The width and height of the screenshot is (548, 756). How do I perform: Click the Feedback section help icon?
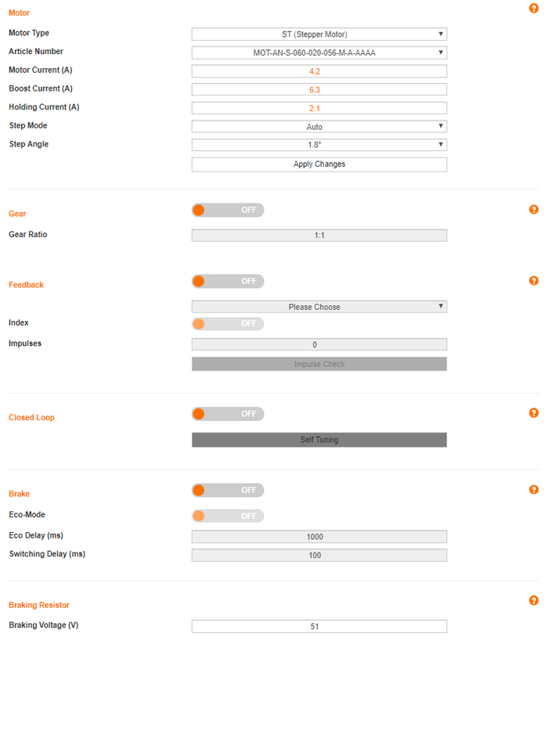pyautogui.click(x=534, y=281)
